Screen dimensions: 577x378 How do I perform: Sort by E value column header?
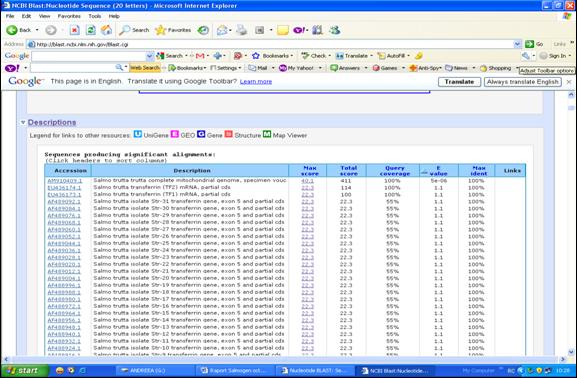[438, 170]
